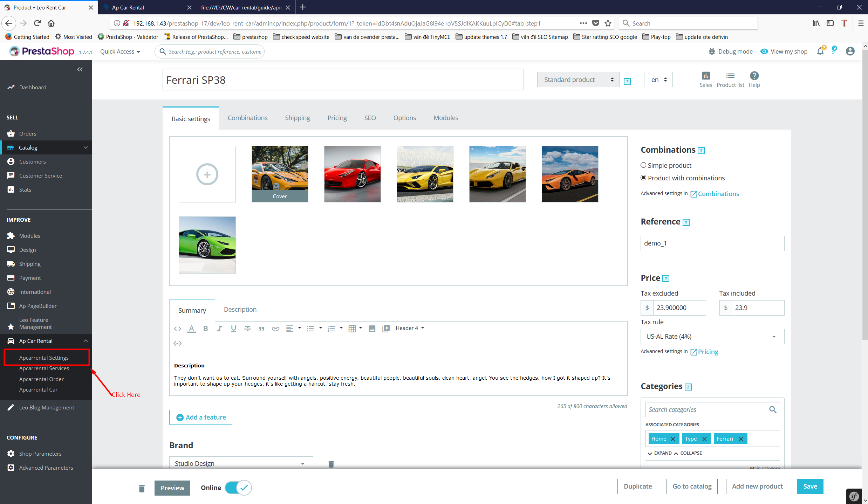Open the Tax rule dropdown

pyautogui.click(x=712, y=336)
